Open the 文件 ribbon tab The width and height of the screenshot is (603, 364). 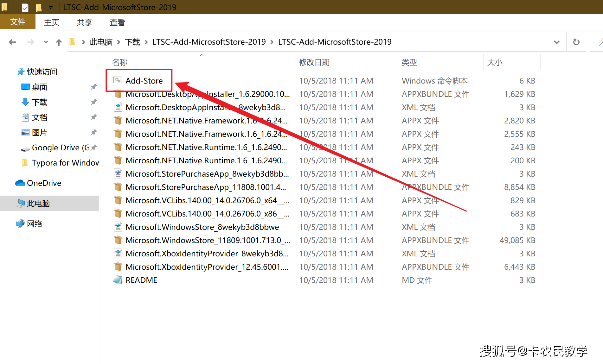[x=18, y=22]
